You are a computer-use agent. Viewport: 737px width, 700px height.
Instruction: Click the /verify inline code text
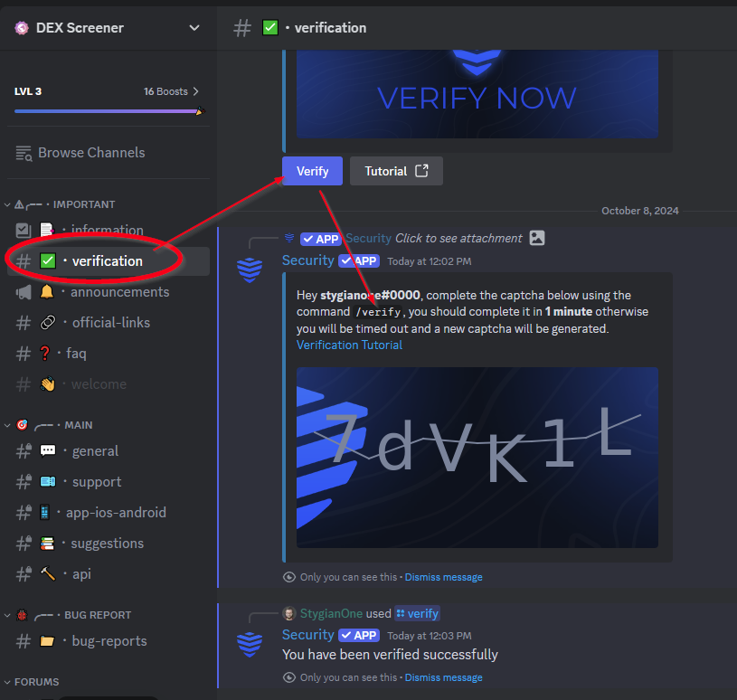tap(378, 312)
